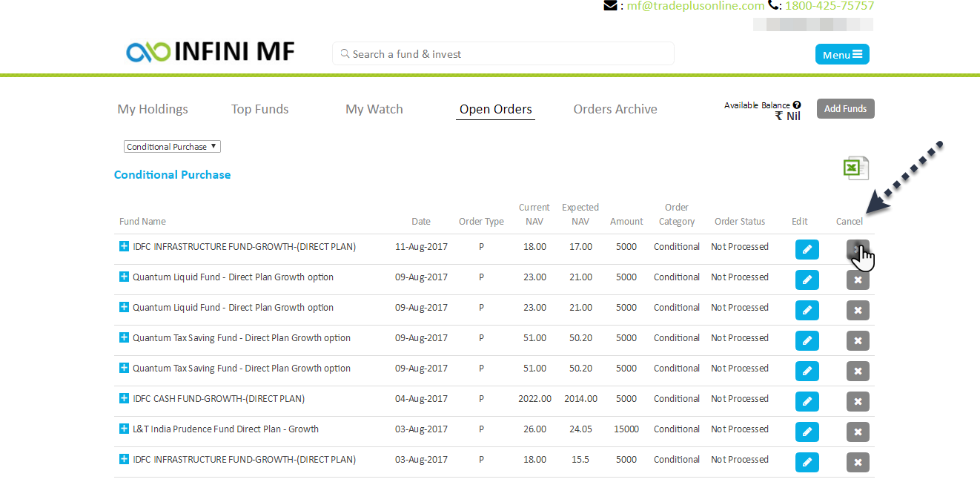Click the IDFC CASH FUND-GROWTH fund name
Viewport: 980px width, 482px height.
click(x=219, y=399)
